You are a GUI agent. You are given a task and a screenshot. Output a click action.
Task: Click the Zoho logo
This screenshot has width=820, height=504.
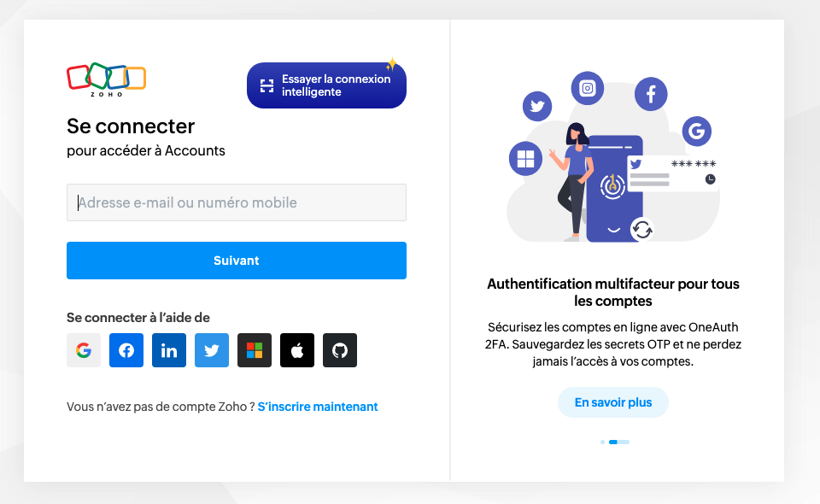tap(106, 79)
